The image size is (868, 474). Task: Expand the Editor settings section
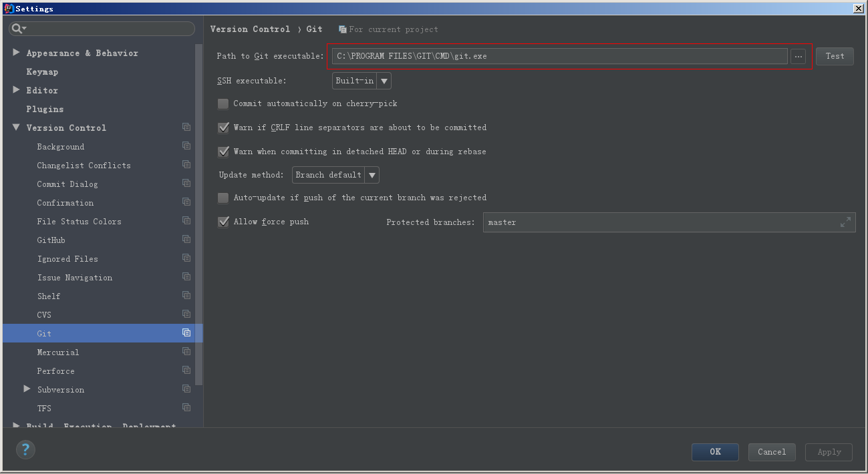[17, 89]
